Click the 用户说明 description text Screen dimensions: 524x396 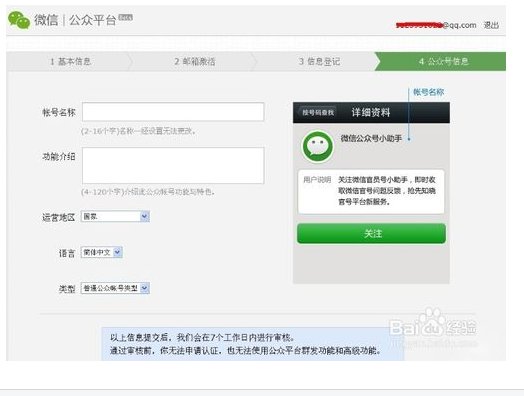coord(387,191)
